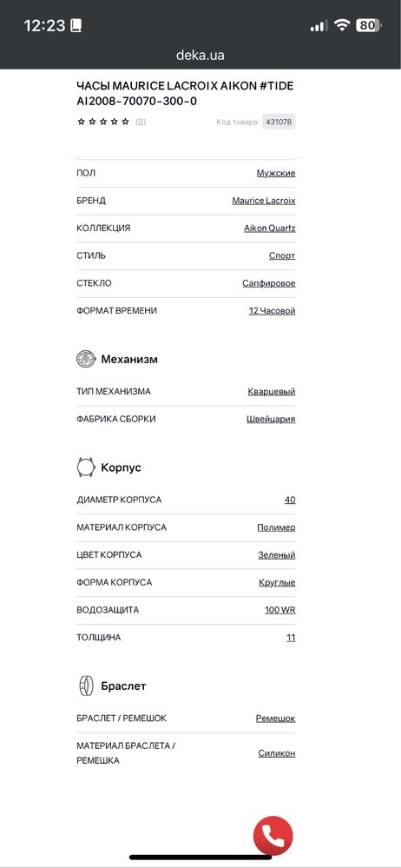
Task: Open the 100 WR water resistance link
Action: (x=279, y=610)
